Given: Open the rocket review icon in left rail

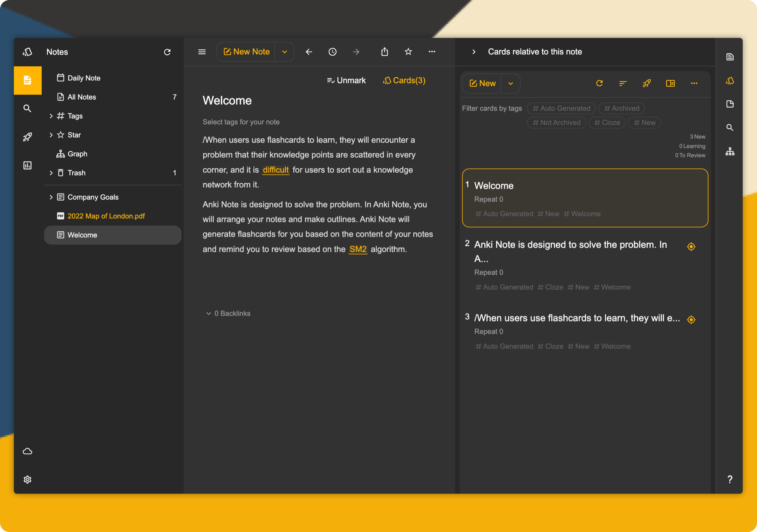Looking at the screenshot, I should 27,137.
